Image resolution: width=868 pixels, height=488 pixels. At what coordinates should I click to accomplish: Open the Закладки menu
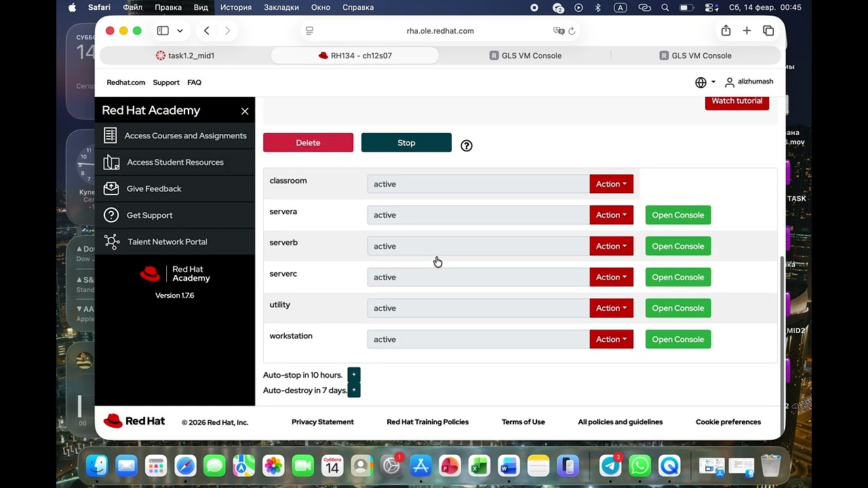click(x=281, y=7)
